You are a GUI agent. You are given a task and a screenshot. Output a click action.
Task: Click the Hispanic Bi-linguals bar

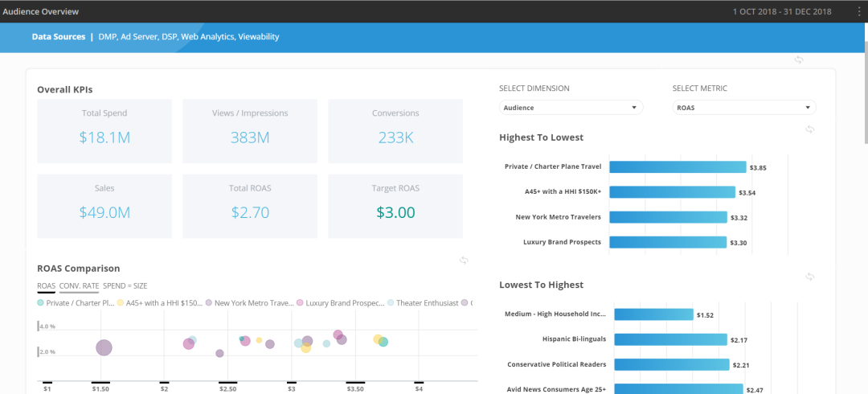668,339
